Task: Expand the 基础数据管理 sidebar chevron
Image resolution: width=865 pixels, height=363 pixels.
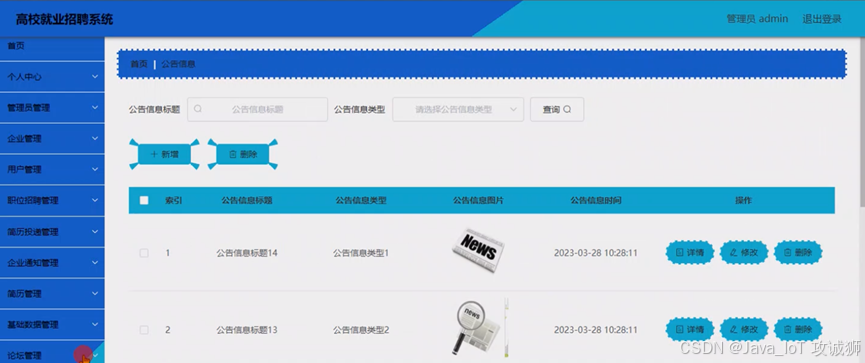Action: (x=95, y=324)
